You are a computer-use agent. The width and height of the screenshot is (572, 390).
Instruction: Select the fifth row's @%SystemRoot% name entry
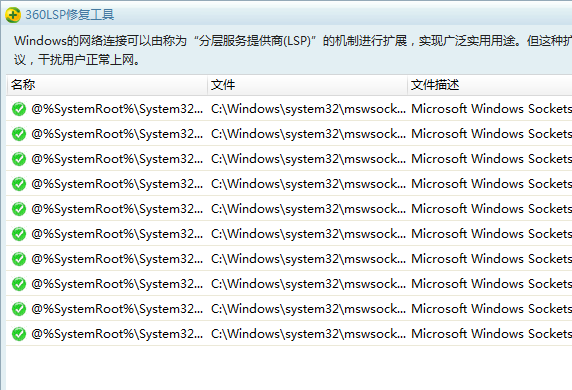(117, 209)
